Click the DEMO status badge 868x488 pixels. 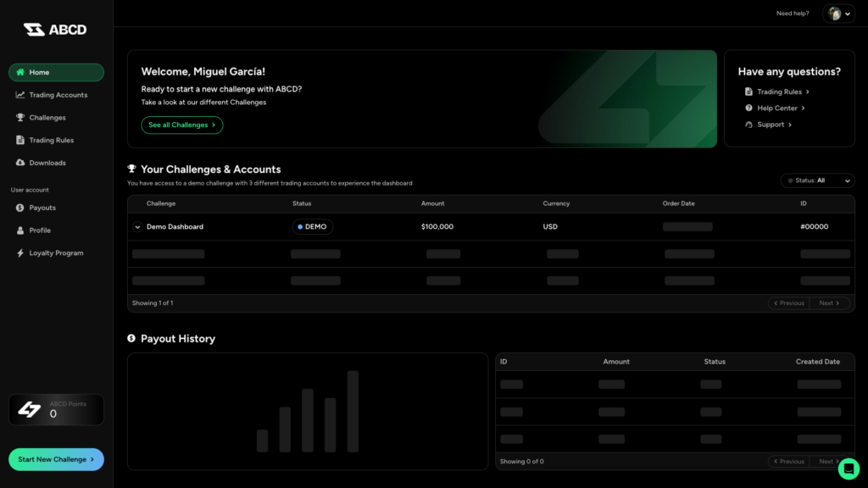click(x=313, y=227)
